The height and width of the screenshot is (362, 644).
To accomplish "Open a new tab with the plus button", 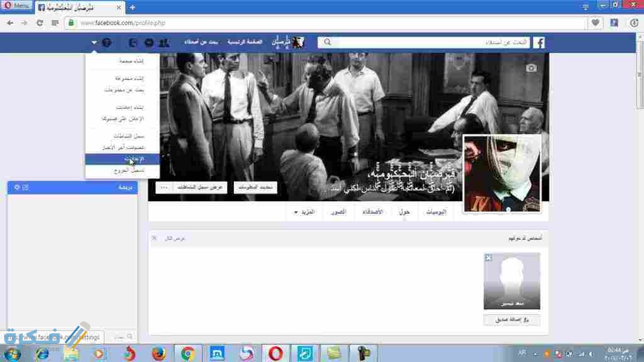I will (132, 8).
